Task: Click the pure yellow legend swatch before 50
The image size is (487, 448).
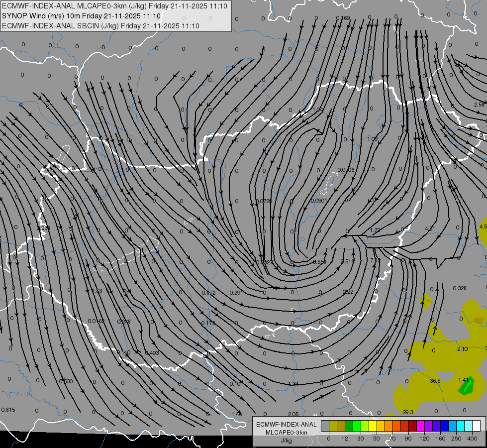Action: (373, 426)
